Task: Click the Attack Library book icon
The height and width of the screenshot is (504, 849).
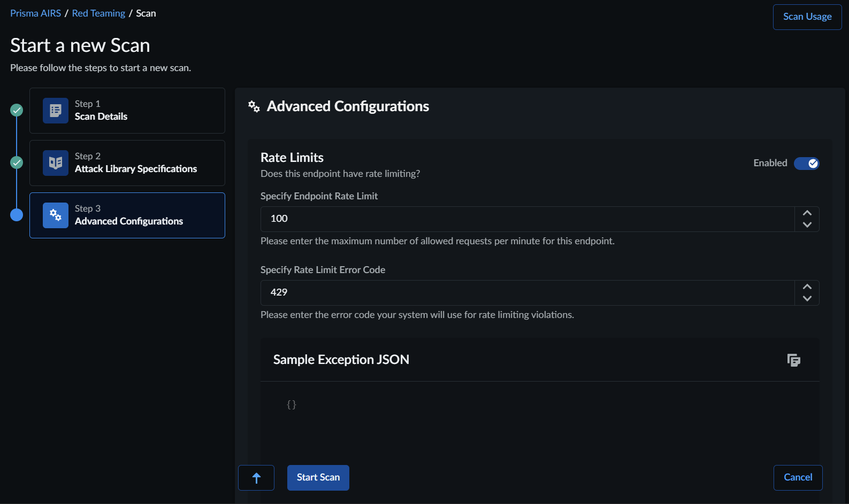Action: (x=56, y=163)
